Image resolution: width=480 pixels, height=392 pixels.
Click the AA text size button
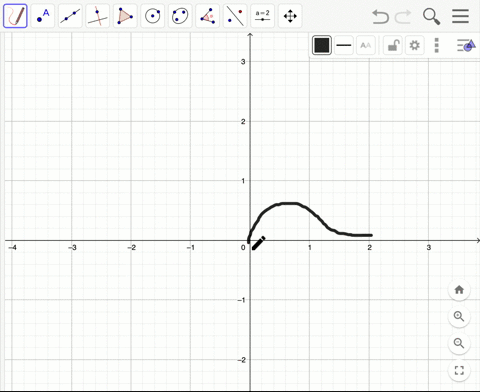[366, 45]
